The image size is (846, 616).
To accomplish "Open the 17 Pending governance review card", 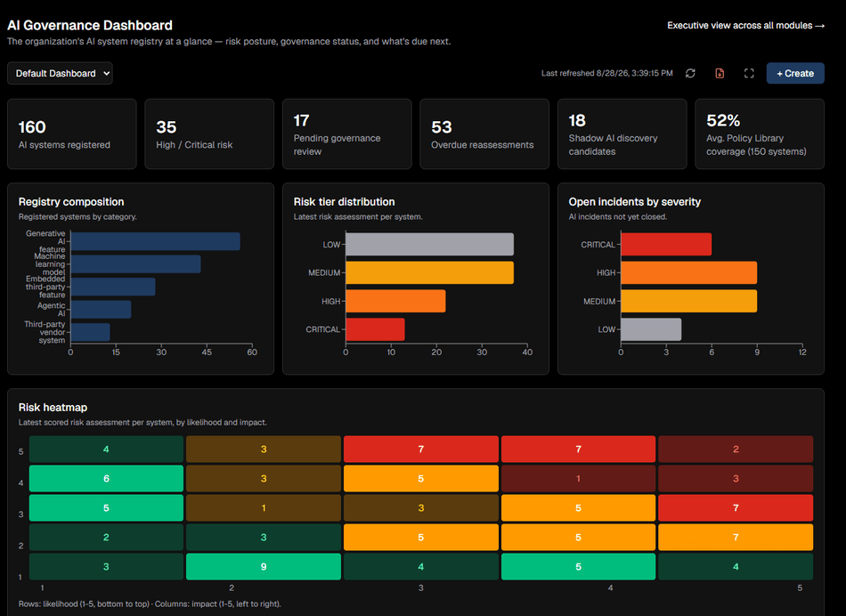I will [x=347, y=134].
